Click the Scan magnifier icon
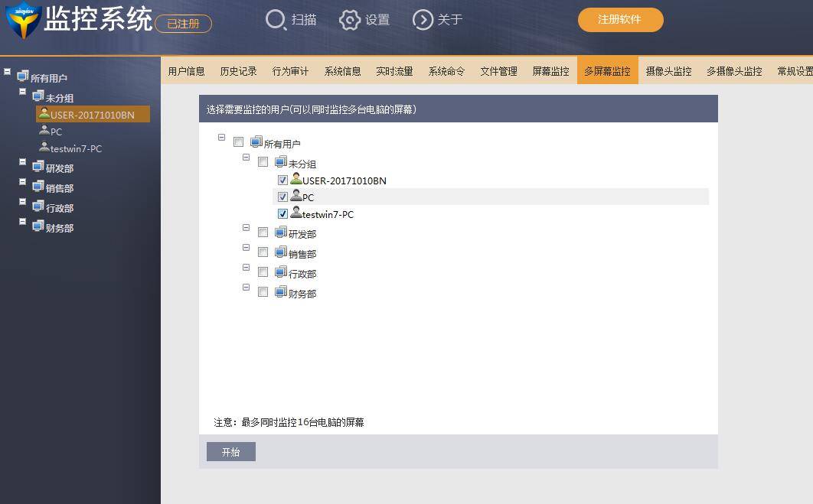Image resolution: width=813 pixels, height=504 pixels. (276, 20)
